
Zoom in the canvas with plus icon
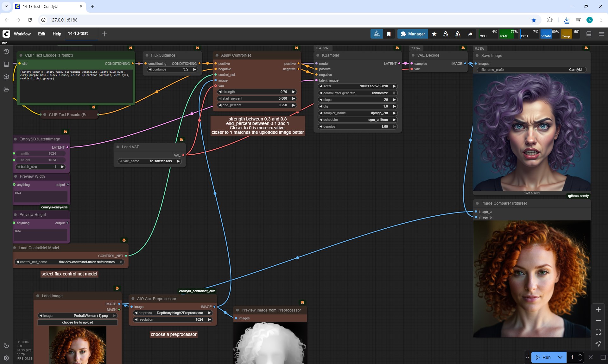coord(598,309)
